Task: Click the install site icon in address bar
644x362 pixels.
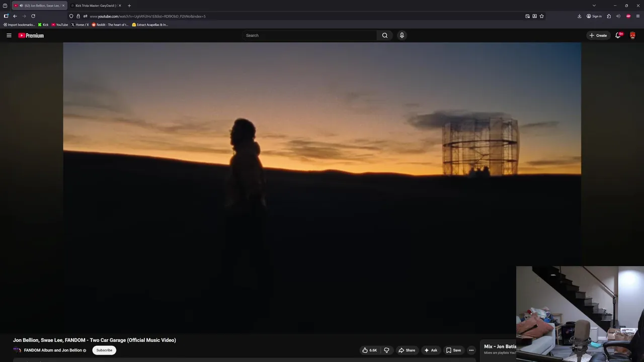Action: point(534,16)
